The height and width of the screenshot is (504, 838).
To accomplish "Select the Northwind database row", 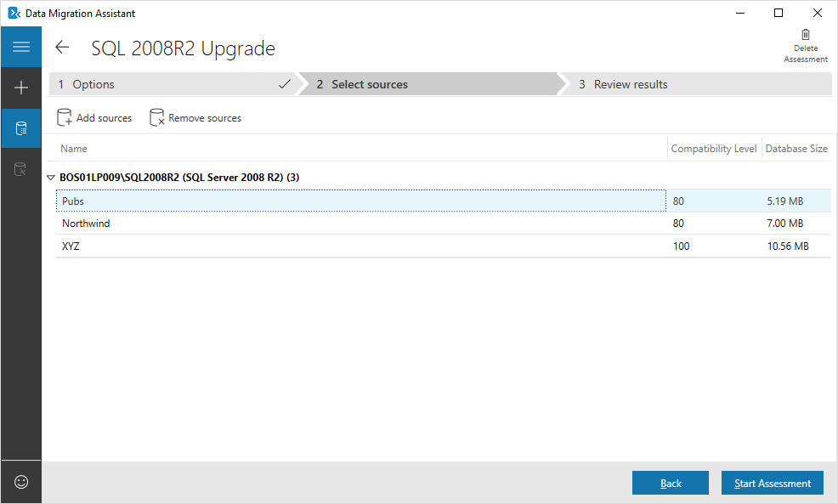I will click(x=444, y=224).
